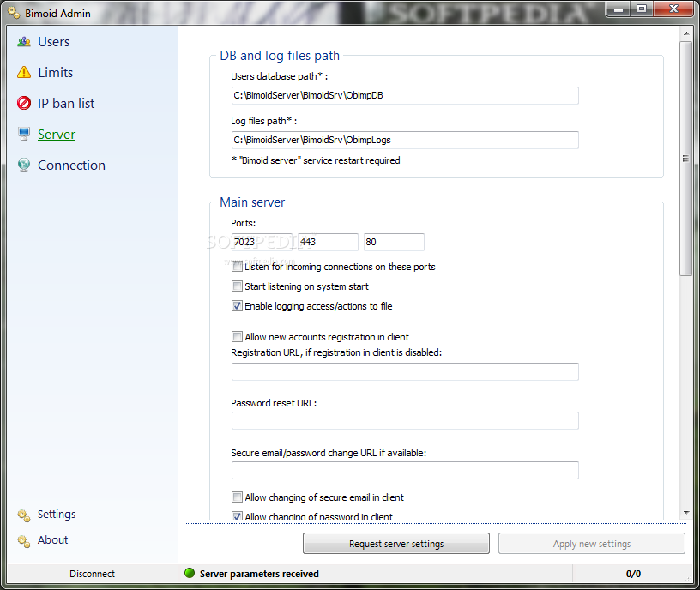Toggle Allow changing of password in client

coord(237,516)
